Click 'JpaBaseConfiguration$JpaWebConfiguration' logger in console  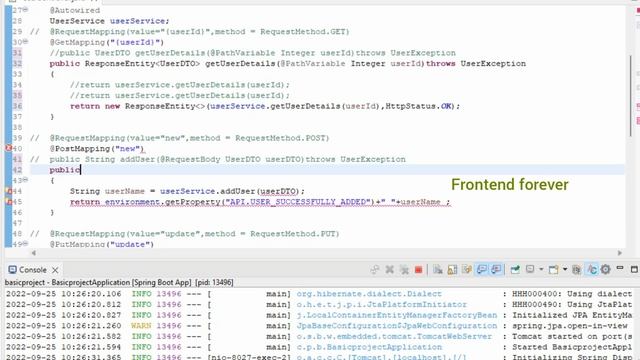(397, 325)
